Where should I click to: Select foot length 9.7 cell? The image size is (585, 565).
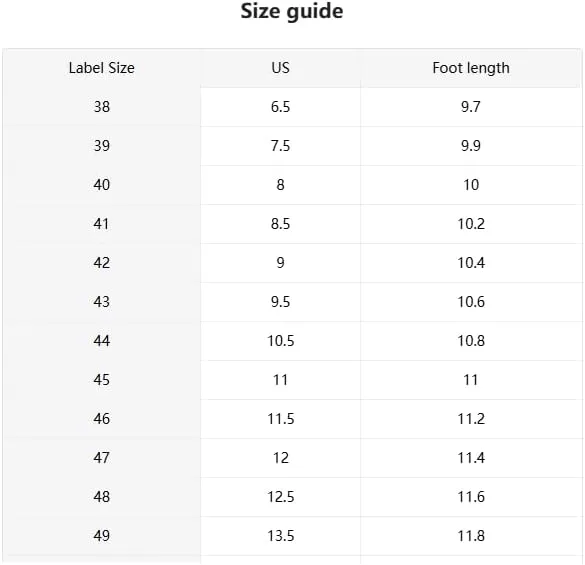pyautogui.click(x=471, y=107)
